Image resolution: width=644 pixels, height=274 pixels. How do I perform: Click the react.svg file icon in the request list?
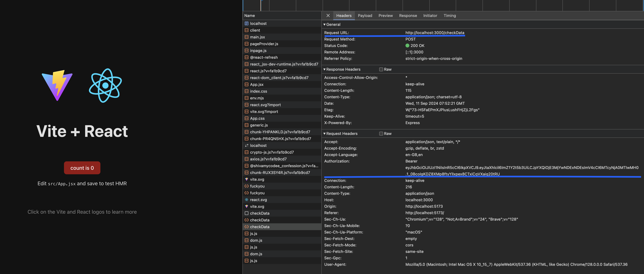247,200
